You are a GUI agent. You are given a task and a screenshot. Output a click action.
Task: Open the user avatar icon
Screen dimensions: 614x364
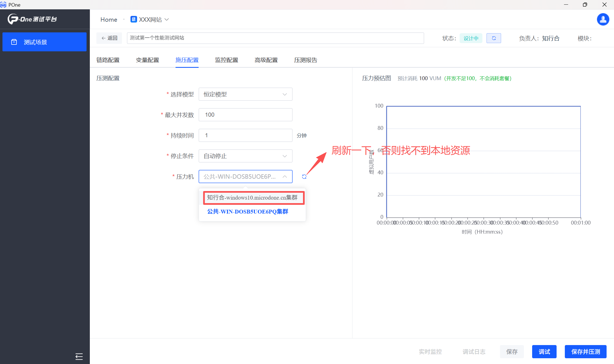coord(603,19)
